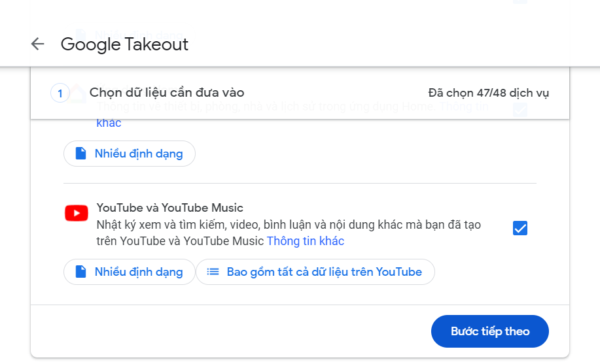
Task: Click the file icon in the upper format chip
Action: point(80,154)
